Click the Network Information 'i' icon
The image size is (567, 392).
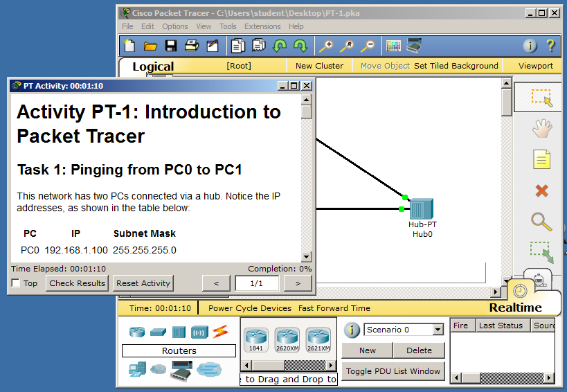coord(530,46)
